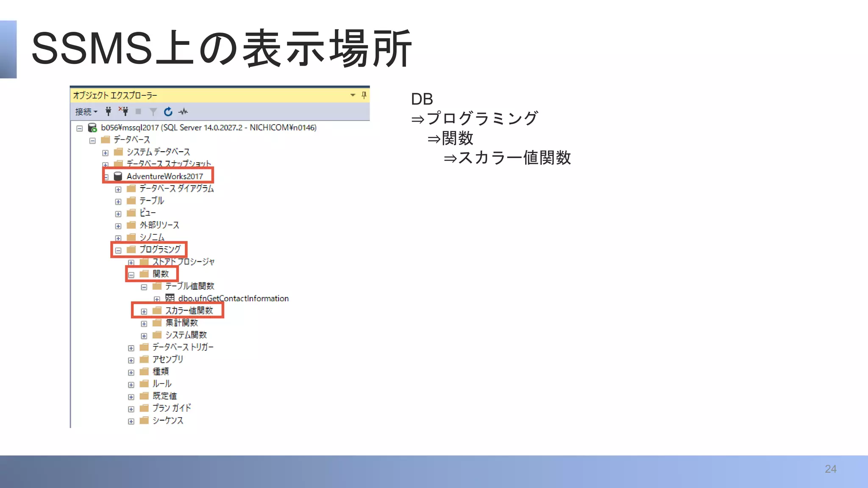Collapse the テーブル値関数 node
This screenshot has height=488, width=868.
click(144, 287)
